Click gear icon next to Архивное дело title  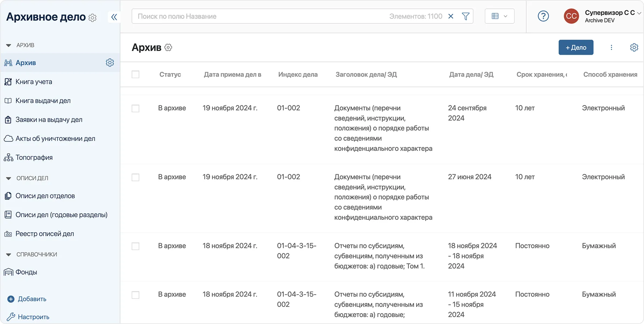coord(92,17)
